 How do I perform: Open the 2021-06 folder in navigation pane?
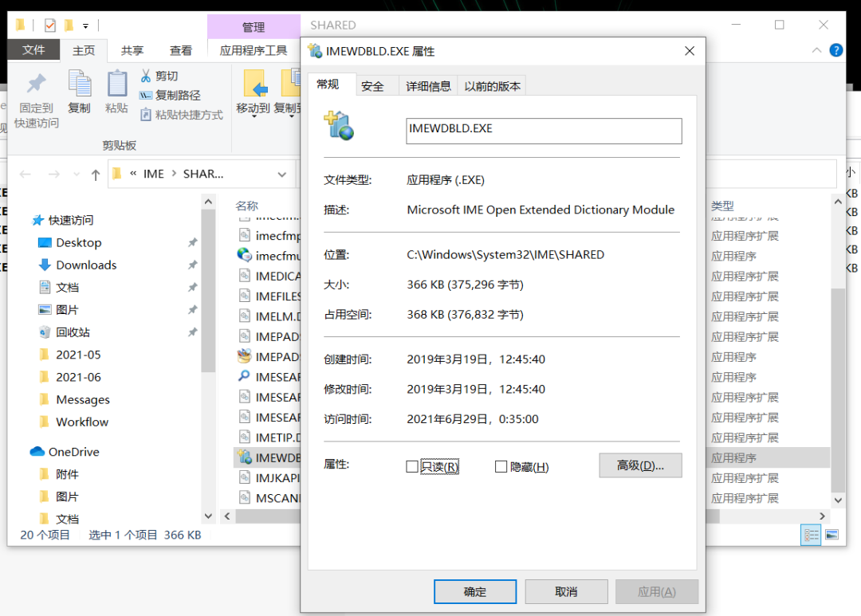[x=69, y=377]
